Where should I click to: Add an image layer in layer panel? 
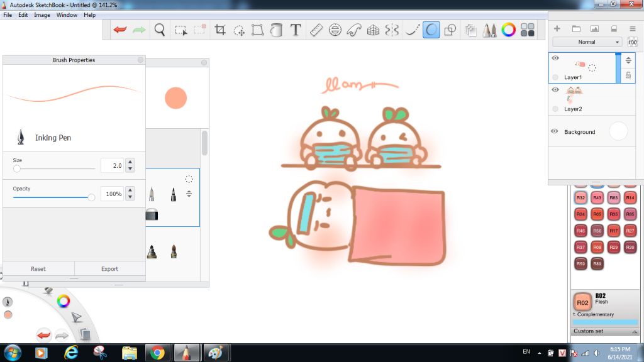coord(594,29)
